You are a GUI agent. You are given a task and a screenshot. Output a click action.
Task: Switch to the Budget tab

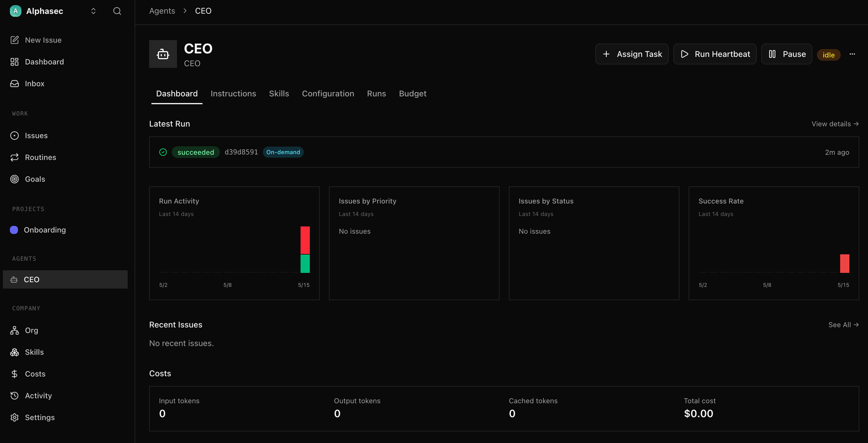click(x=413, y=93)
